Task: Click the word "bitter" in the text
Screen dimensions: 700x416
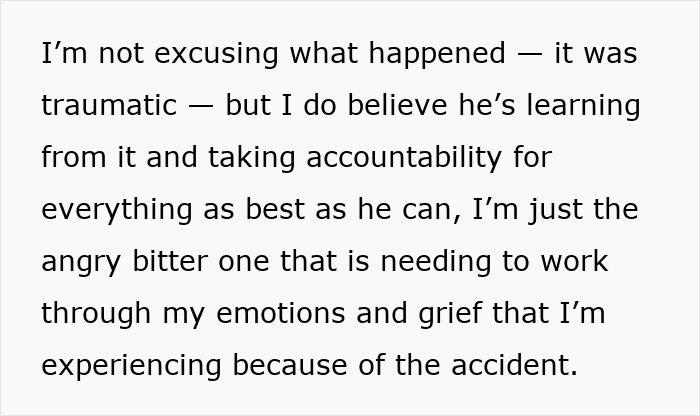Action: (170, 261)
